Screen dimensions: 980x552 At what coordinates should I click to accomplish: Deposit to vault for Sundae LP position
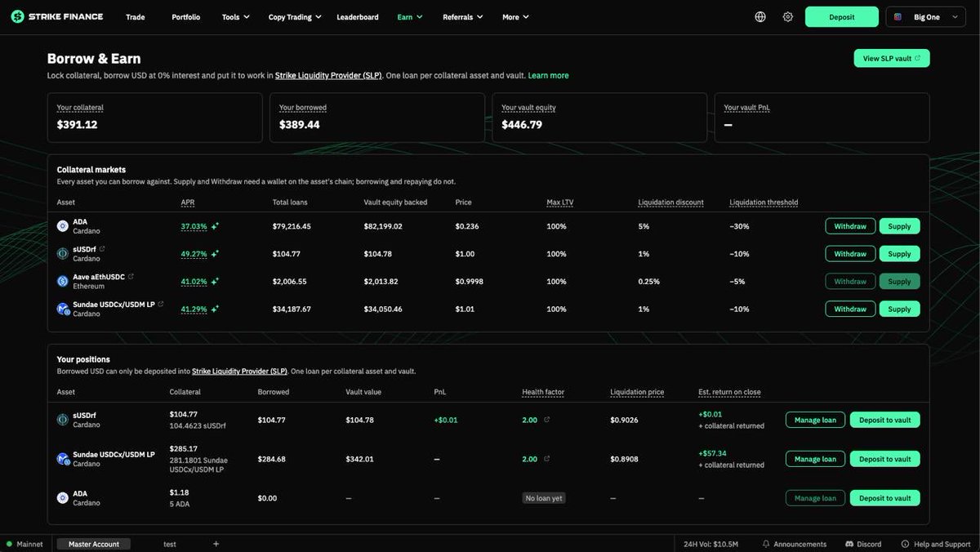(884, 459)
